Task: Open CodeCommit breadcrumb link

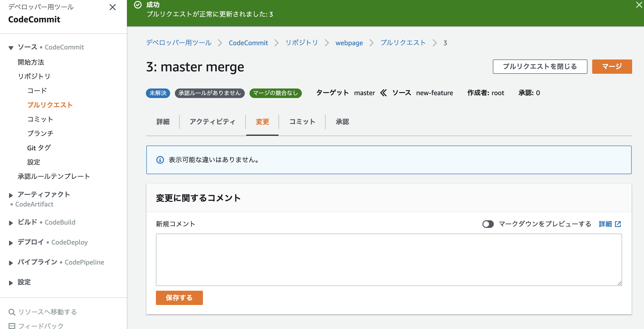Action: tap(248, 43)
